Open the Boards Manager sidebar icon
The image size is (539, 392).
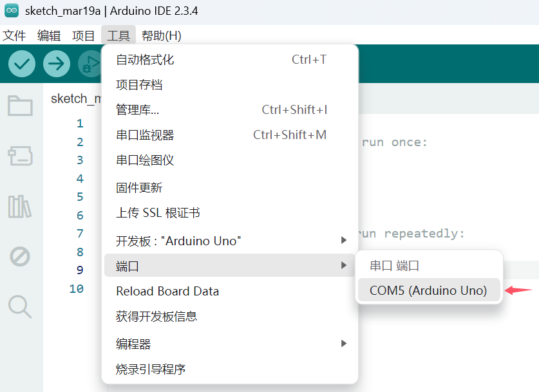(20, 155)
